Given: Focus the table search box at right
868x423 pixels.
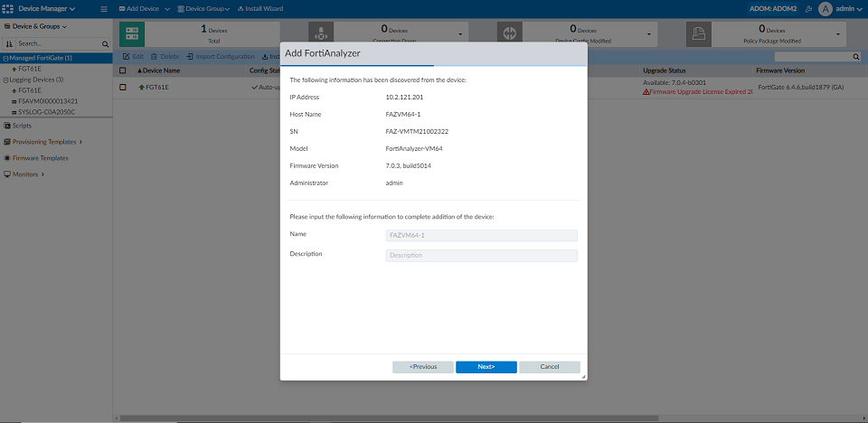Looking at the screenshot, I should pyautogui.click(x=813, y=56).
